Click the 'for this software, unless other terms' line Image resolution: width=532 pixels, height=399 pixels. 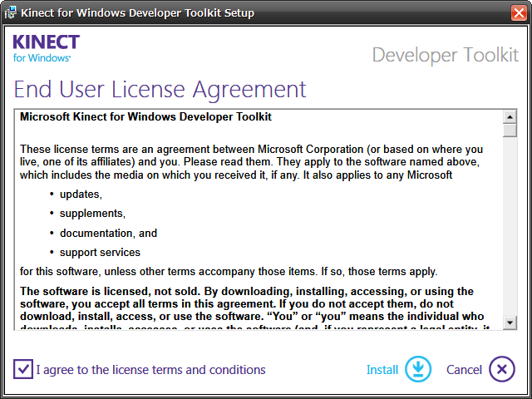[x=229, y=272]
